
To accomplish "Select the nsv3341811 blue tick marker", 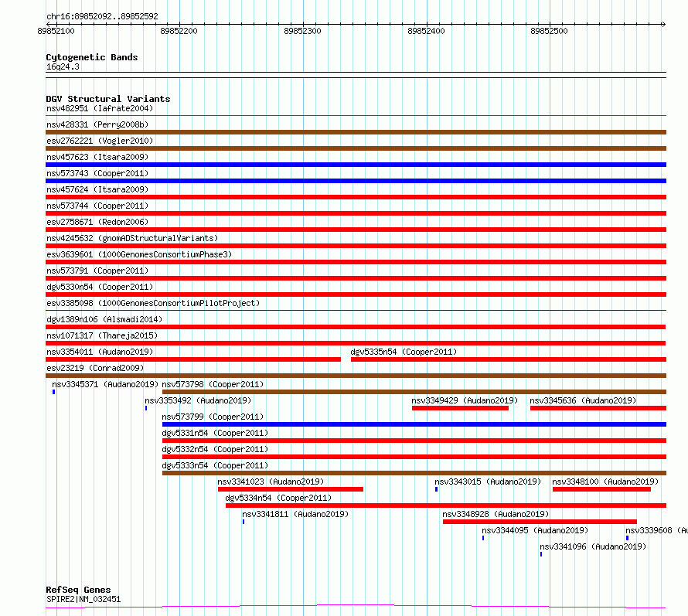I will tap(244, 522).
